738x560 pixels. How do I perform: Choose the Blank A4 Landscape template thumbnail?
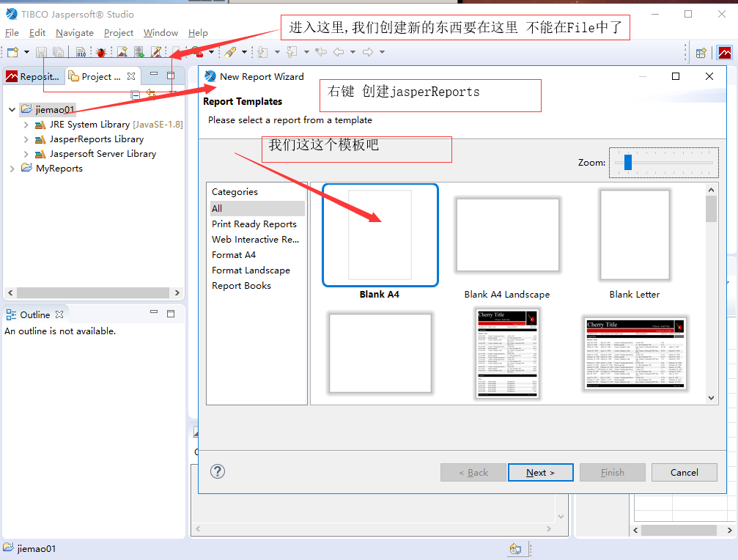coord(507,235)
